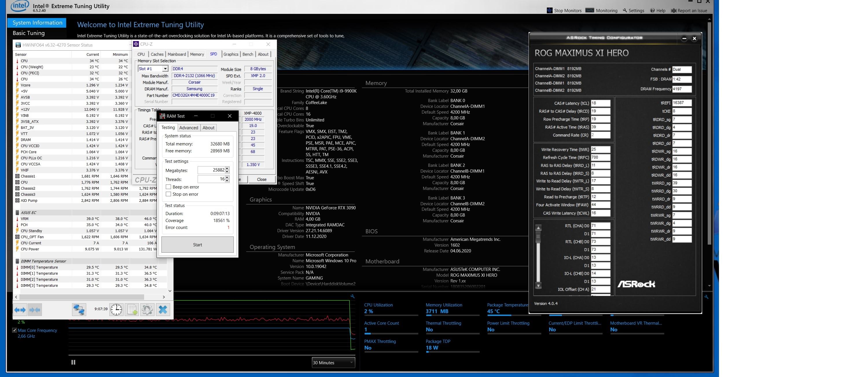Open Monitoring graph icon in XTU header
Screen dimensions: 868x377
click(x=590, y=10)
